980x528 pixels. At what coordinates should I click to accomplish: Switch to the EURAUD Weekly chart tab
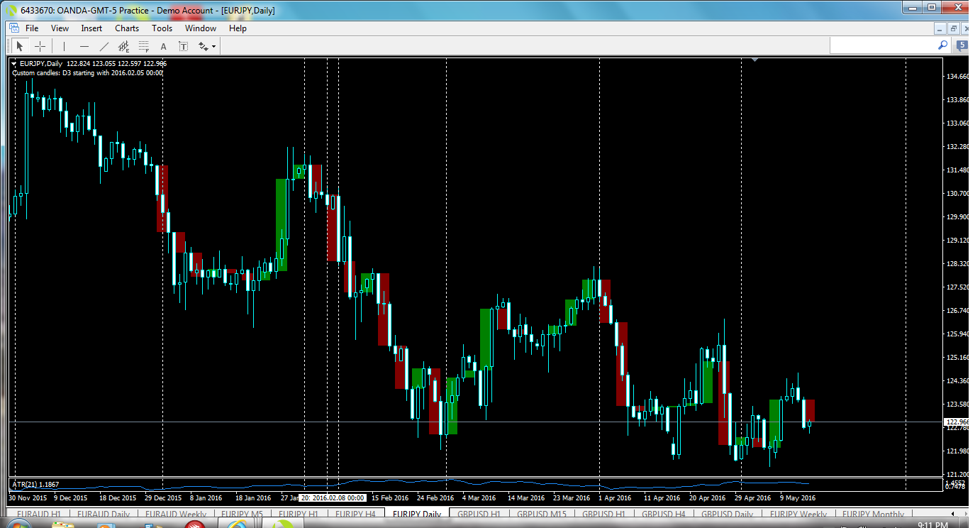175,515
